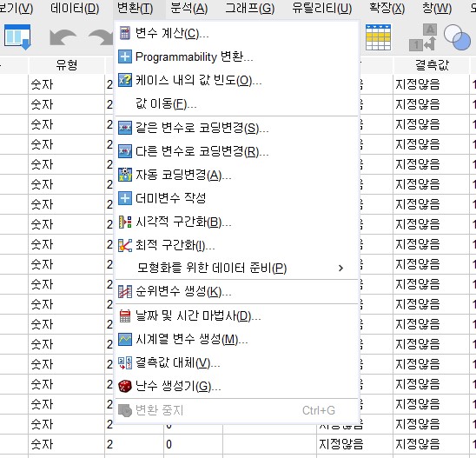Click the dialog recall toolbar icon
The image size is (476, 458).
(x=17, y=37)
